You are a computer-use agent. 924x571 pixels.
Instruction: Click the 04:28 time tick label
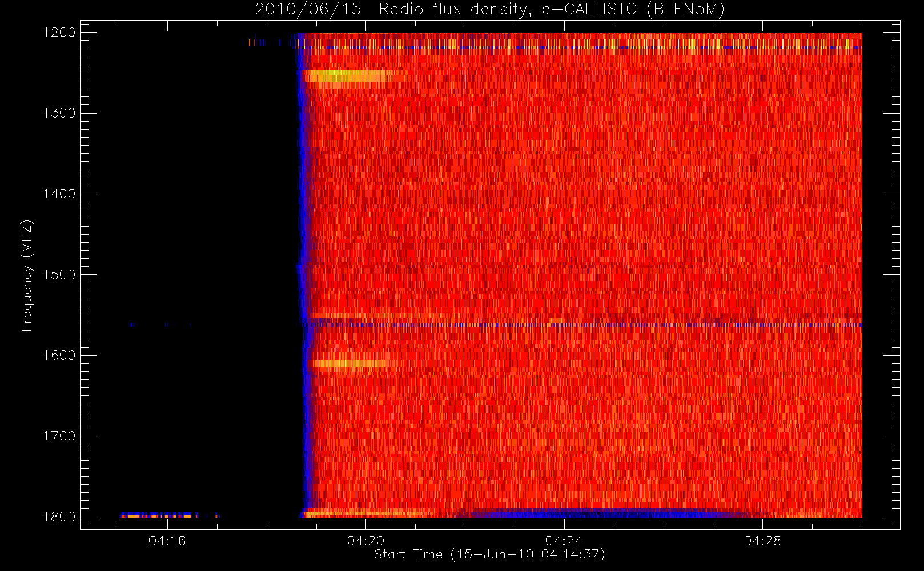762,541
